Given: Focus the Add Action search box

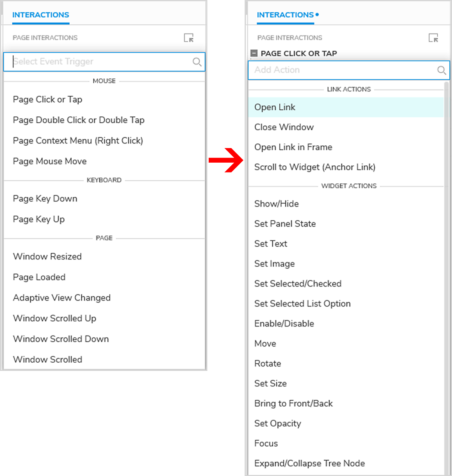Looking at the screenshot, I should [339, 70].
